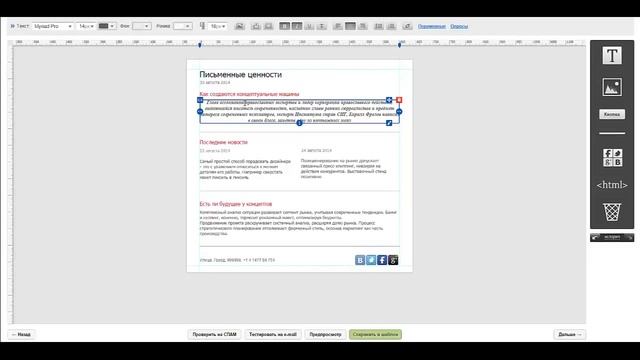The image size is (640, 360).
Task: Click the second blue link in the toolbar
Action: click(x=459, y=27)
